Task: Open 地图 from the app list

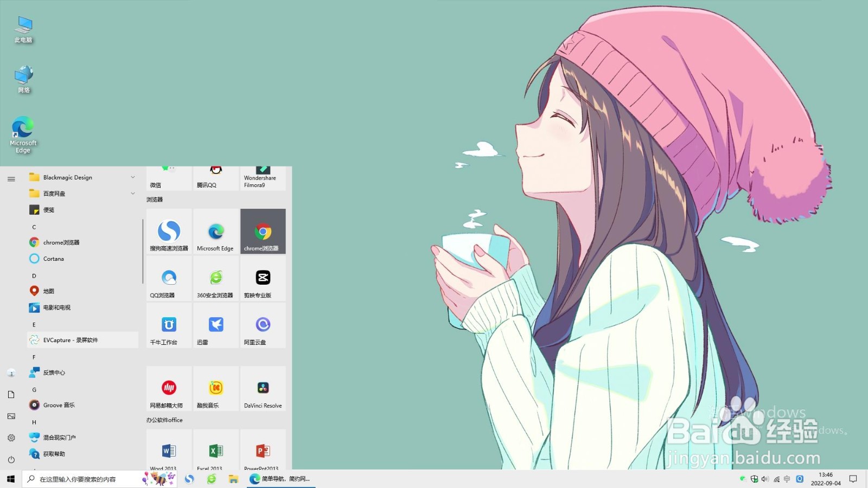Action: (82, 291)
